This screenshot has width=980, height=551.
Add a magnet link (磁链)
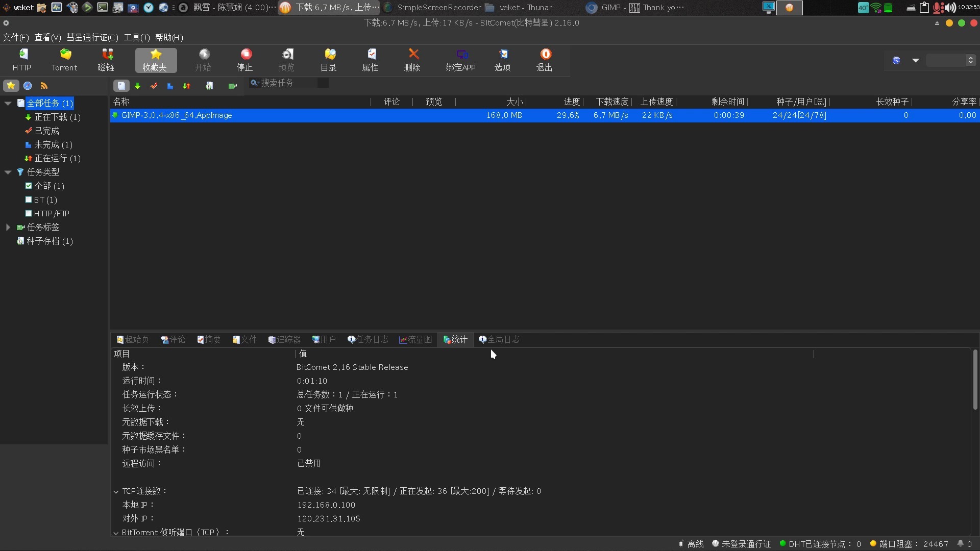(x=106, y=60)
